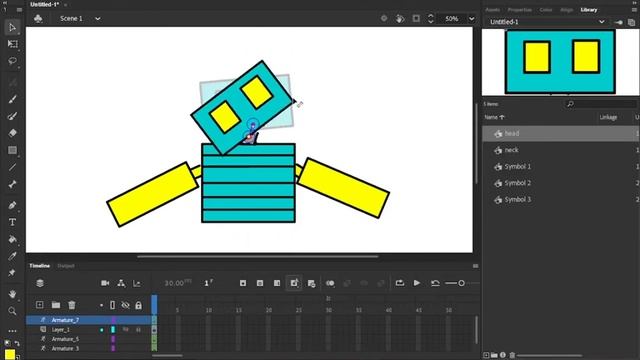Select the Eraser tool

tap(12, 133)
